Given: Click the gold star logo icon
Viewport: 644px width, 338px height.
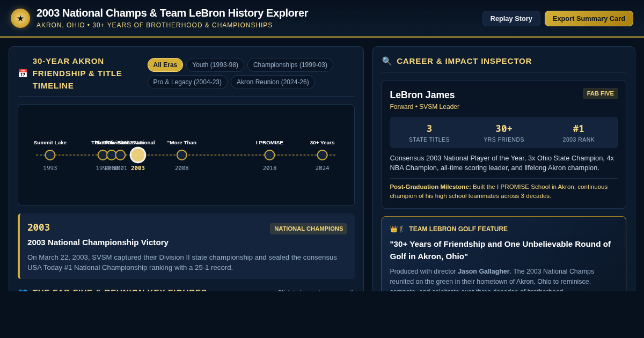Looking at the screenshot, I should (x=20, y=18).
